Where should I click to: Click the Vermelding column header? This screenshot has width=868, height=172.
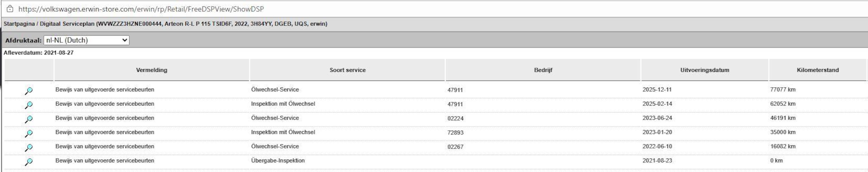pos(152,70)
